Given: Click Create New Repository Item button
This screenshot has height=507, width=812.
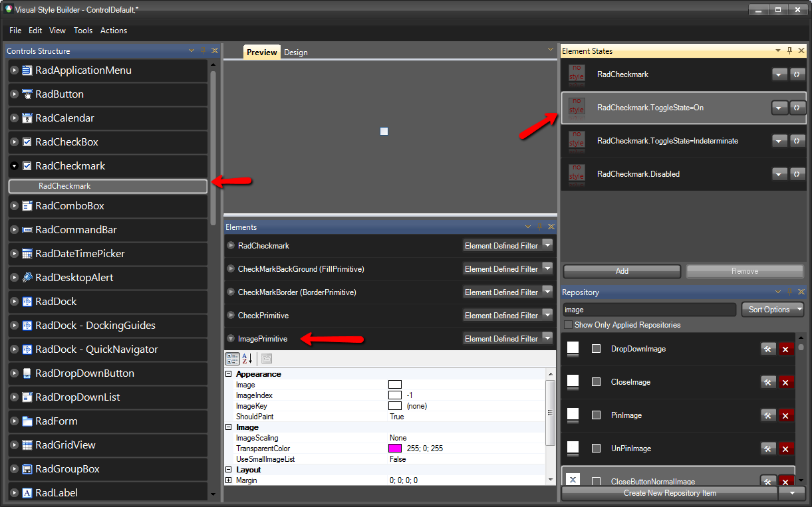Looking at the screenshot, I should coord(670,493).
